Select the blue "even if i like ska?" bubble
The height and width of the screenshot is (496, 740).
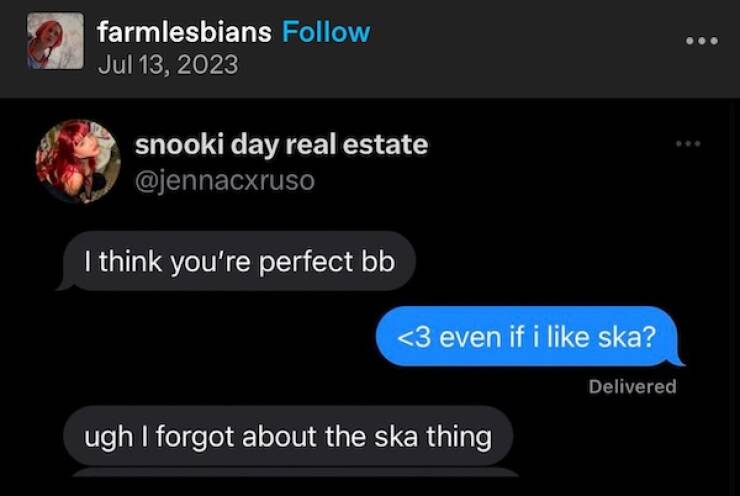click(x=530, y=336)
